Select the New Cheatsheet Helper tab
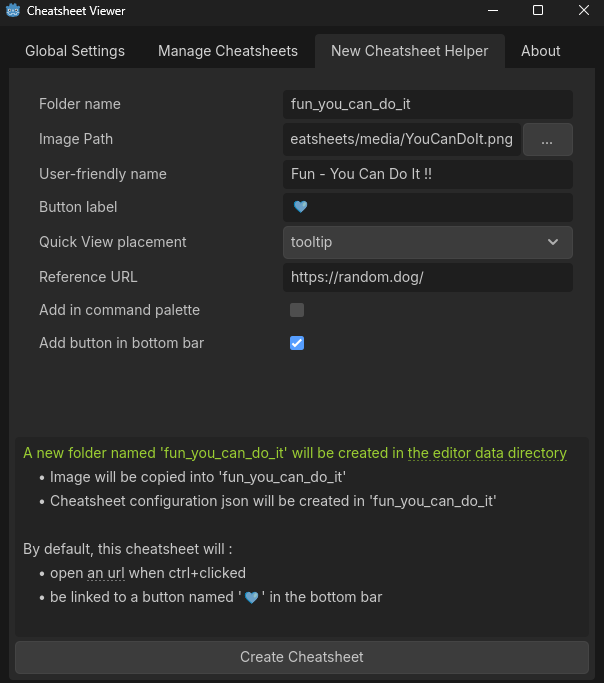 [410, 51]
